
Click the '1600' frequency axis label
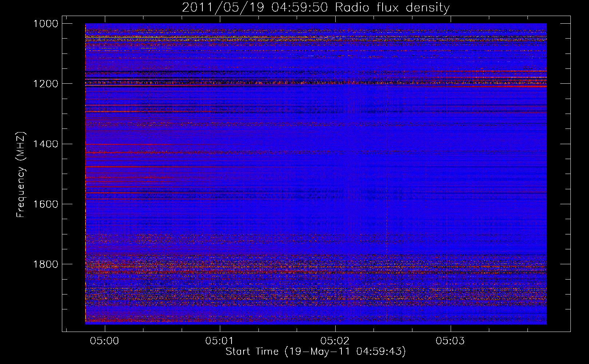pyautogui.click(x=46, y=204)
